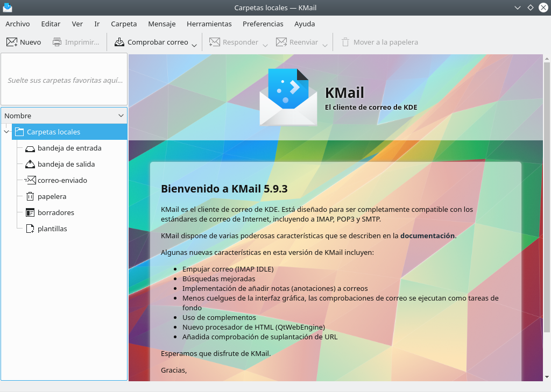
Task: Click the Nuevo mail compose icon
Action: pyautogui.click(x=12, y=41)
